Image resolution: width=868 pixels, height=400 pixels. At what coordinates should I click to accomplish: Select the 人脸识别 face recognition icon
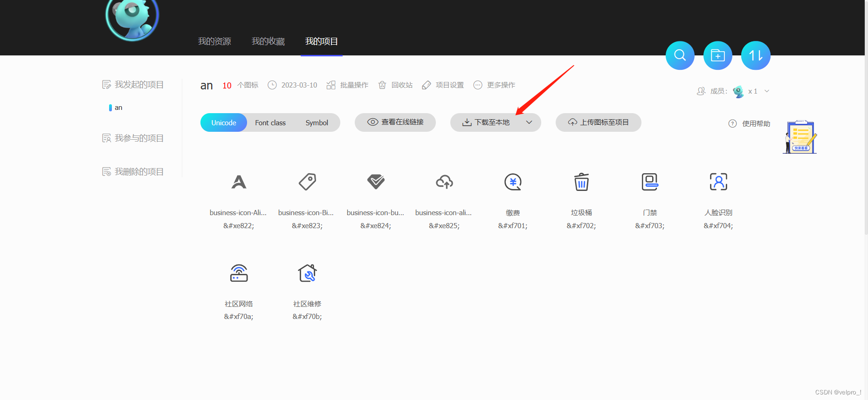(x=718, y=182)
